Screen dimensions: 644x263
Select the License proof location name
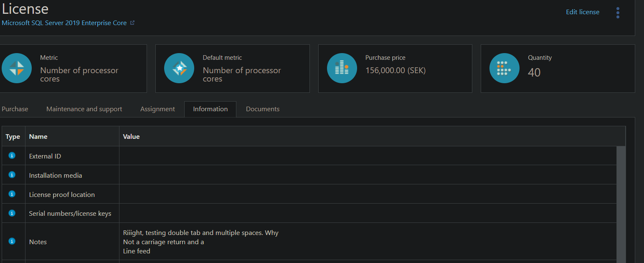tap(62, 195)
